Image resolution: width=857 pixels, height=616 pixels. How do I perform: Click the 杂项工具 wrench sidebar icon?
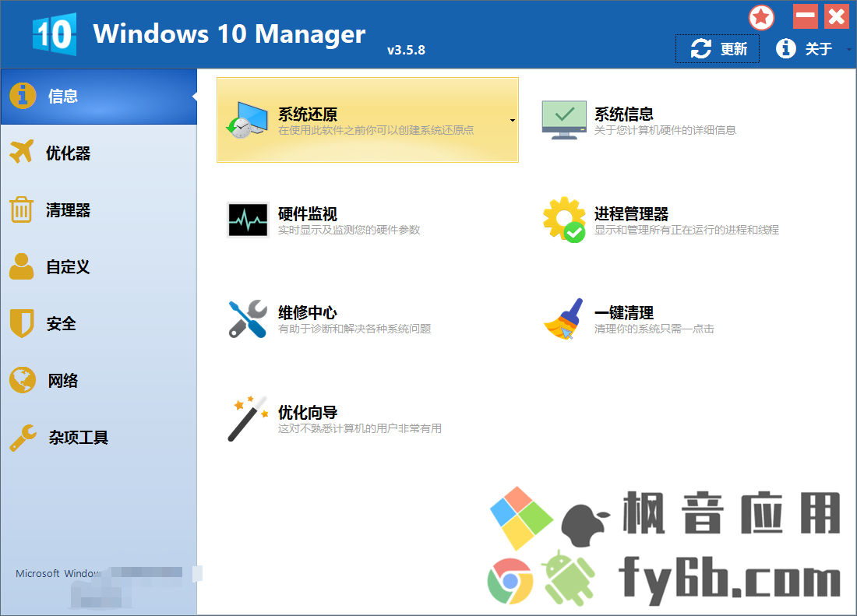[23, 438]
